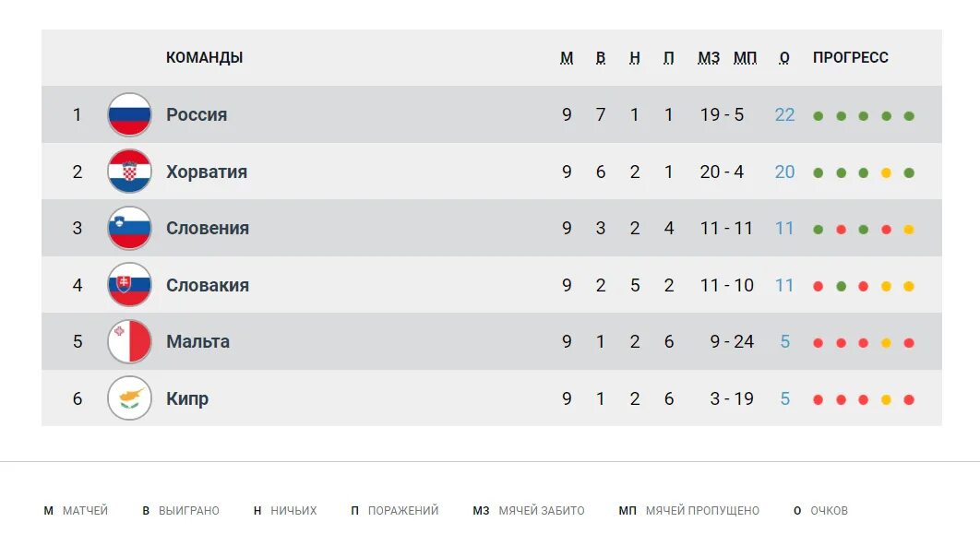Click Россия's last green progress dot
This screenshot has width=980, height=546.
909,116
